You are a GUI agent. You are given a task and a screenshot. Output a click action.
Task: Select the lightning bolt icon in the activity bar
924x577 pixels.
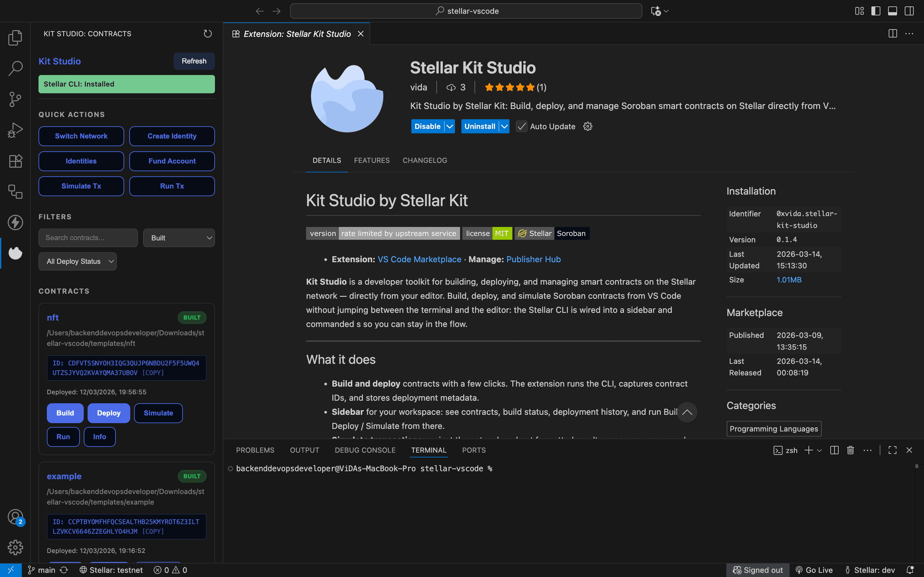point(15,222)
